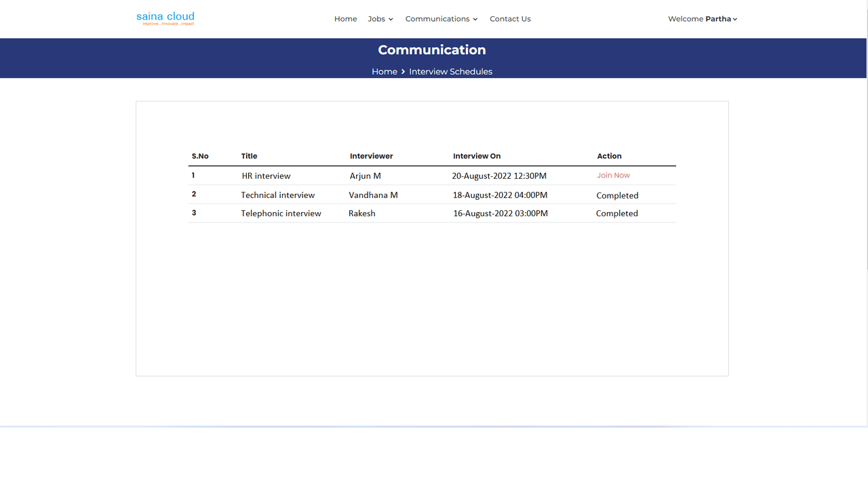
Task: Select the Interviewer column header
Action: (371, 156)
